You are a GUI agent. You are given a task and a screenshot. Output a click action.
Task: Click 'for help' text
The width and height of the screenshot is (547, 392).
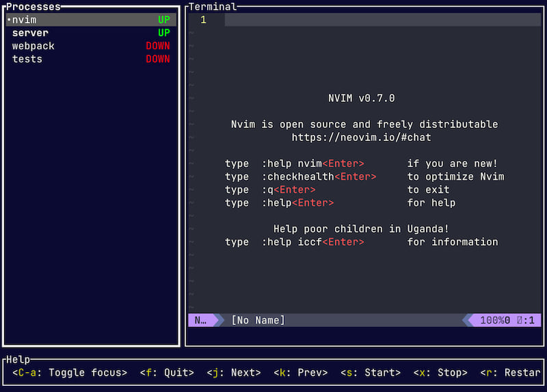431,202
